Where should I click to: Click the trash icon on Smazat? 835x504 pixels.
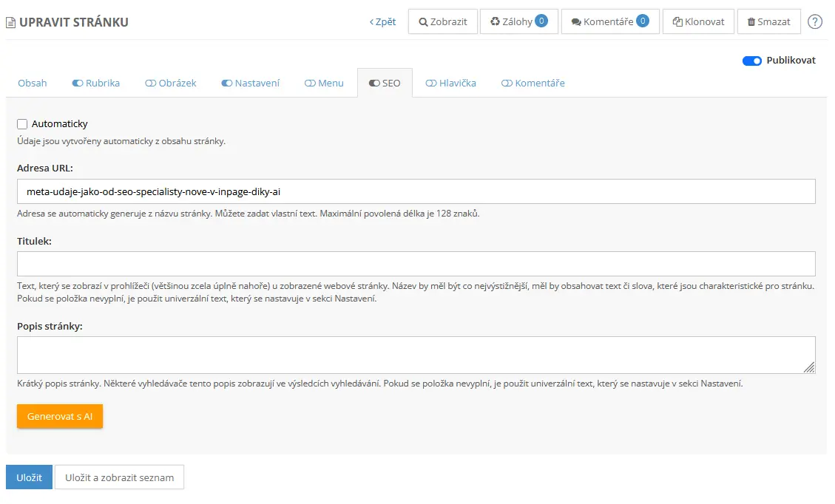tap(751, 21)
